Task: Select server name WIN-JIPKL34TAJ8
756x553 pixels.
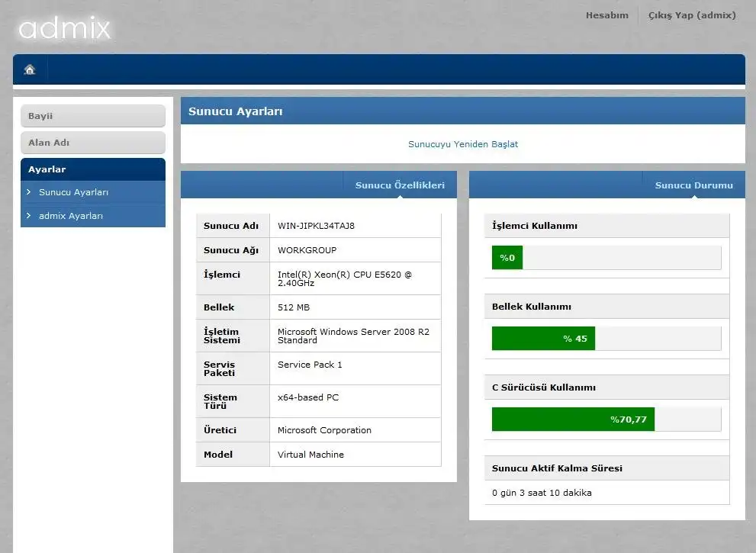Action: [x=317, y=226]
